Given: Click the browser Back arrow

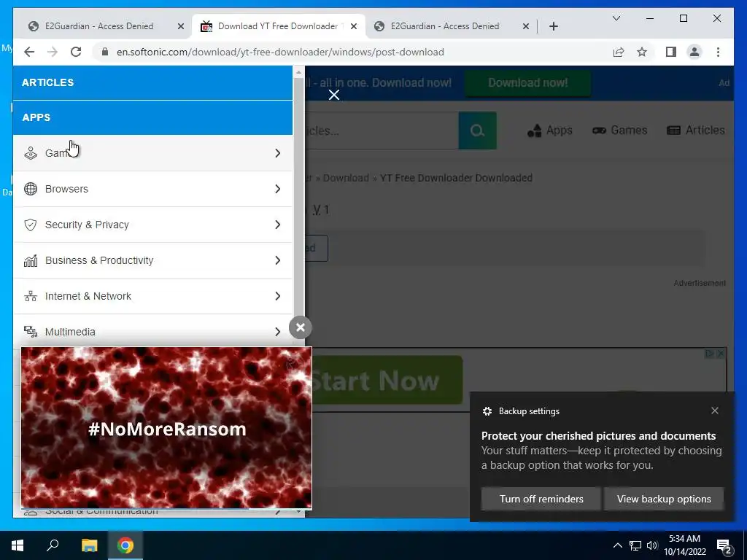Looking at the screenshot, I should tap(29, 52).
